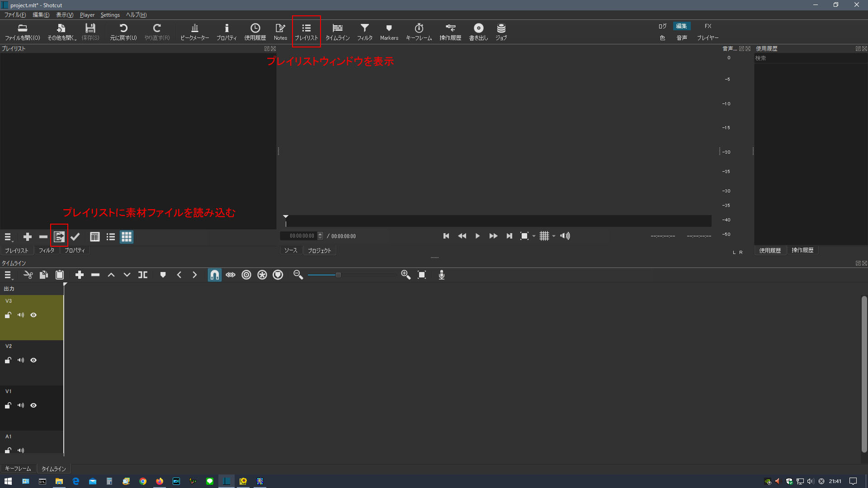Screen dimensions: 868x488
Task: Click the timeline Cut scissors icon
Action: [x=28, y=275]
